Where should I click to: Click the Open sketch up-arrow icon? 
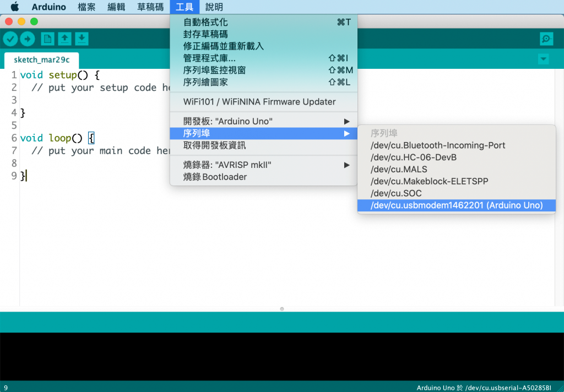[x=65, y=39]
